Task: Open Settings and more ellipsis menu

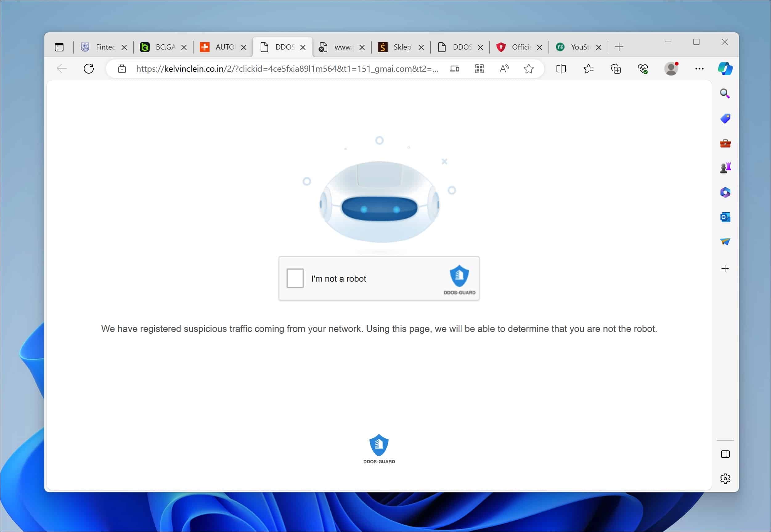Action: pyautogui.click(x=699, y=69)
